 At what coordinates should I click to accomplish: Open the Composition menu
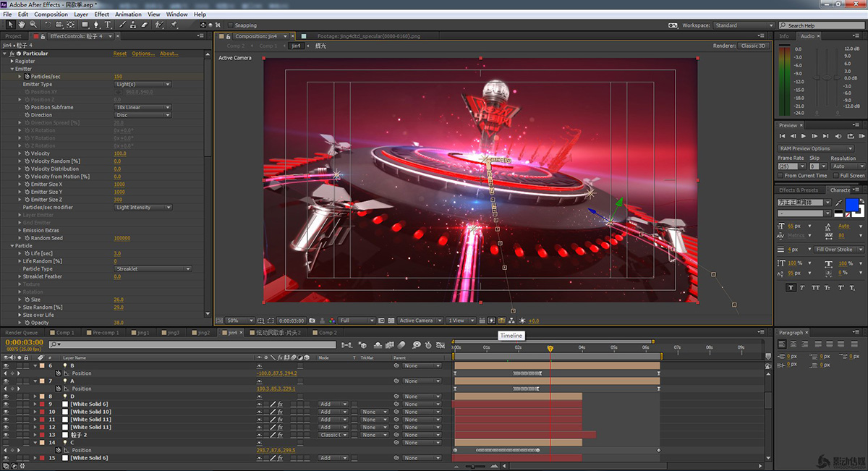51,14
